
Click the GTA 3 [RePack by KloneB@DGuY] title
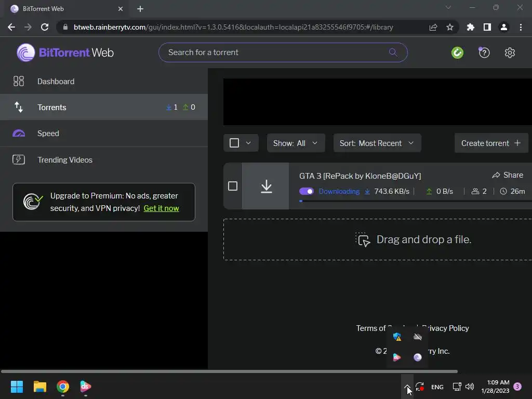click(x=360, y=176)
